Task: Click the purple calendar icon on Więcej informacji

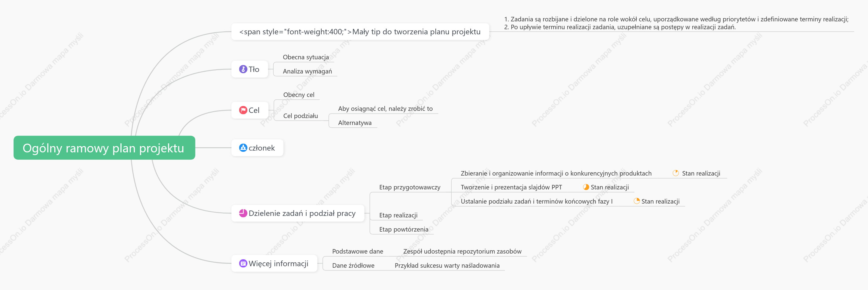Action: [243, 263]
